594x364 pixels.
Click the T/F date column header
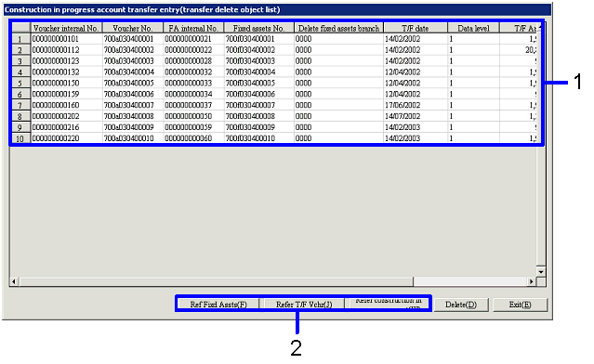416,28
